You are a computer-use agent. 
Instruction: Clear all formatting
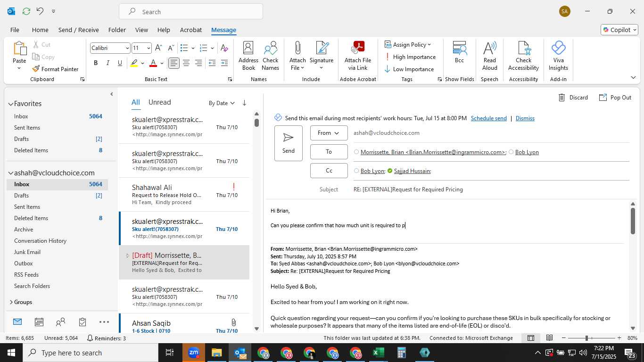pos(224,48)
